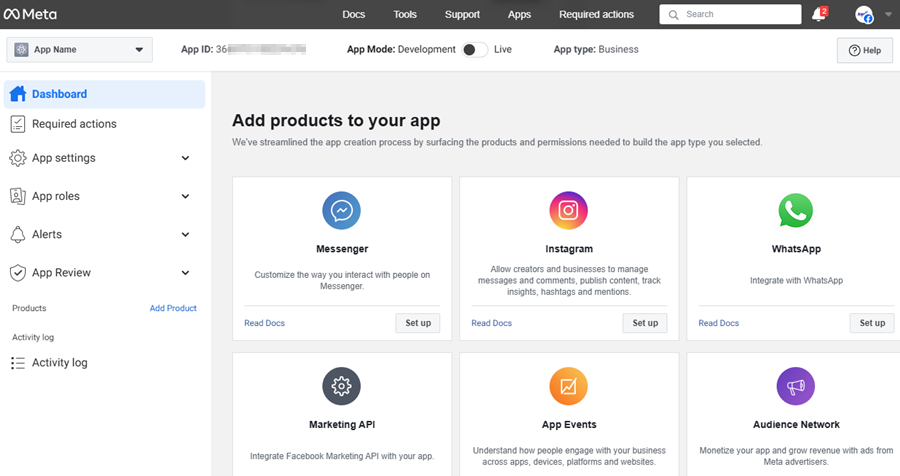This screenshot has height=476, width=900.
Task: Open Read Docs for Messenger
Action: click(x=265, y=323)
